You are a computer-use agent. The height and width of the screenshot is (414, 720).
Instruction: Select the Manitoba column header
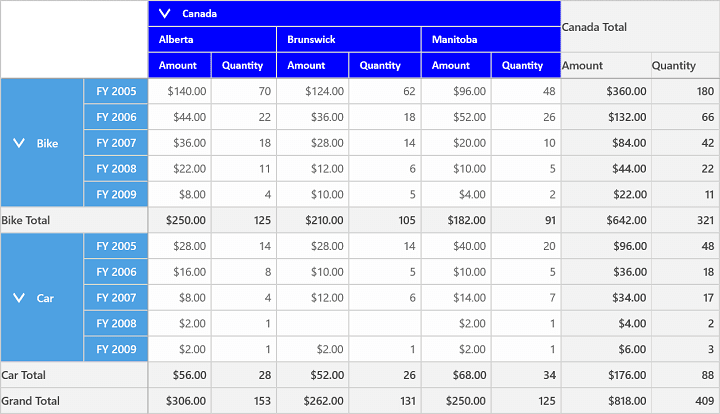pyautogui.click(x=491, y=39)
